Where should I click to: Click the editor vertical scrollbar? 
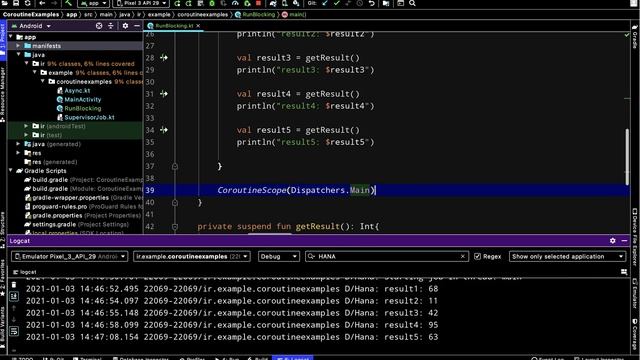627,157
